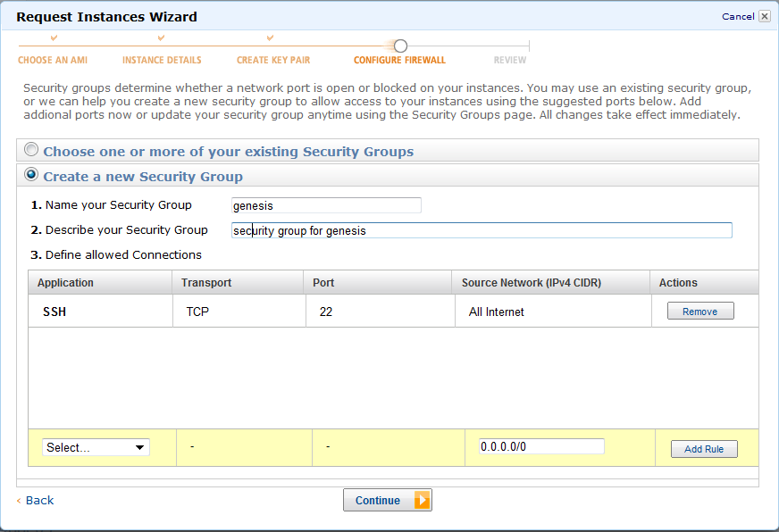Open the Choose An AMI step

[x=53, y=60]
